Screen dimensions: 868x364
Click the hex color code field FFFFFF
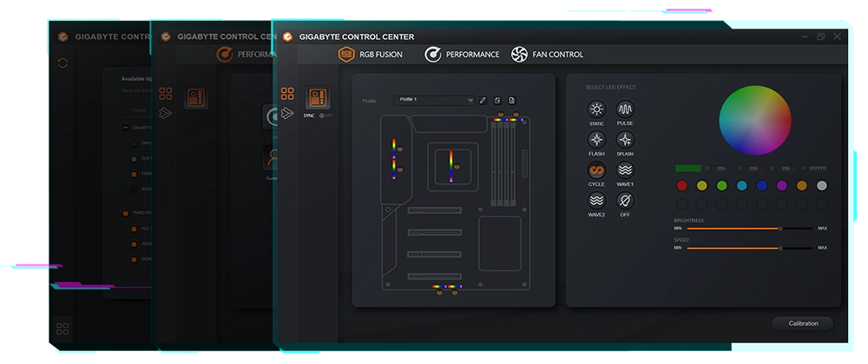point(818,169)
